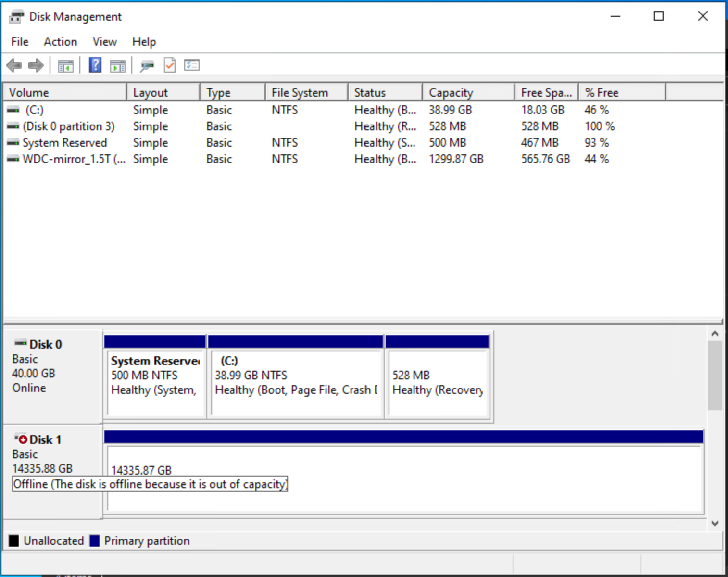Viewport: 728px width, 577px height.
Task: Select the Disk 1 label panel
Action: [x=53, y=472]
